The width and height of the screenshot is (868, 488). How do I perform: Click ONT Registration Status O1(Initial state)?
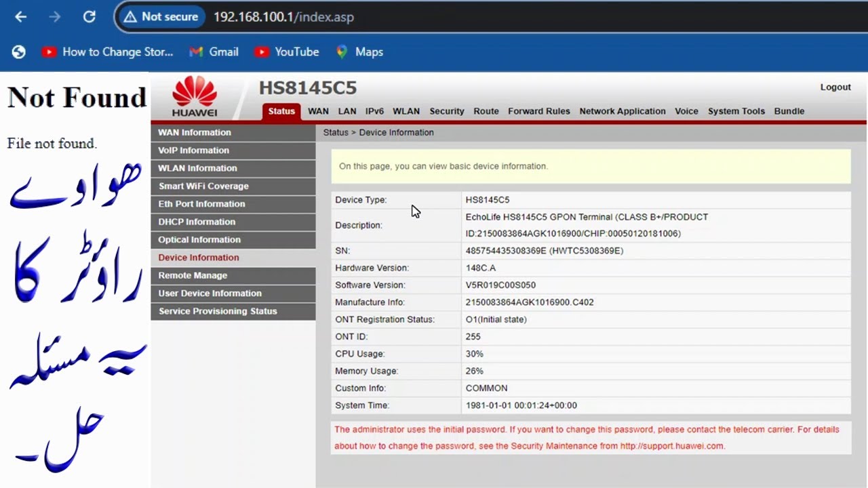point(496,319)
